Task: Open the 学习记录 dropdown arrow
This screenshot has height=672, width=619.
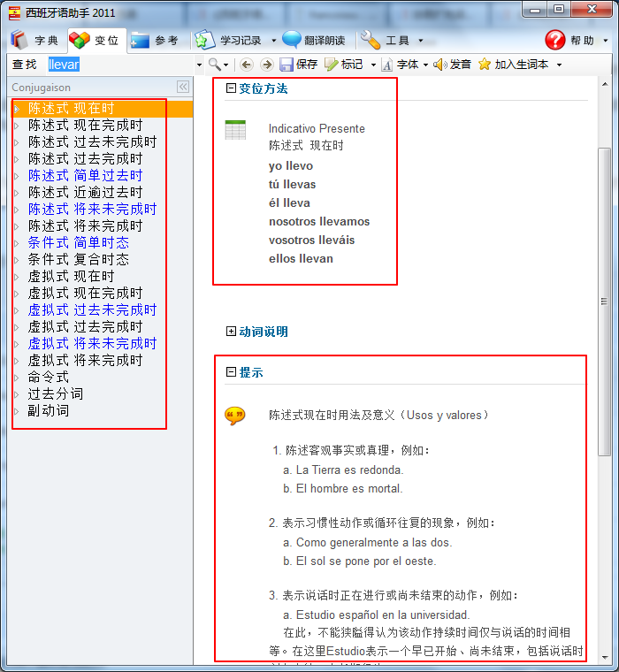Action: coord(274,41)
